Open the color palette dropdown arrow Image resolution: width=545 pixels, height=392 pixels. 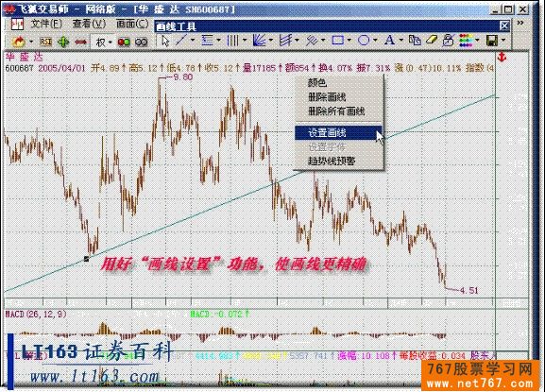click(x=477, y=41)
